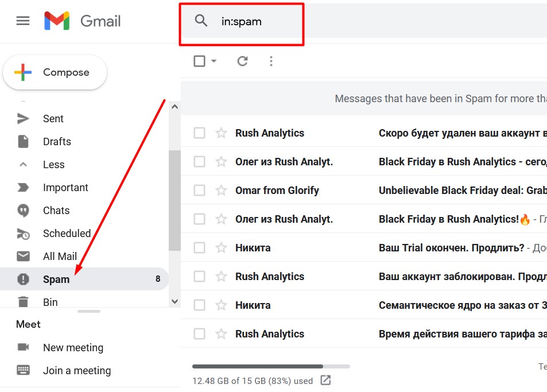Select the Black Friday сегодня email checkbox
547x392 pixels.
pos(199,161)
